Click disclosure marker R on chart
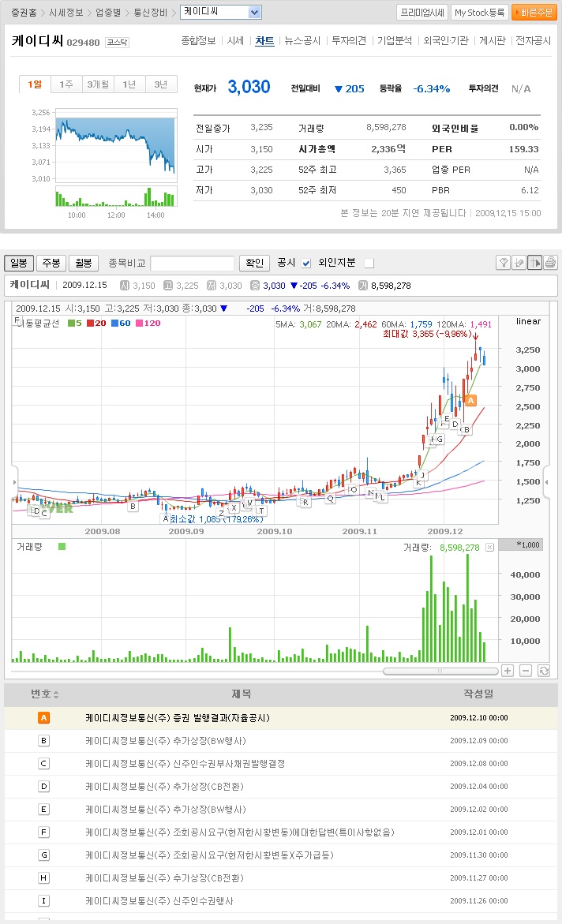Screen dimensions: 562x924 (305, 503)
